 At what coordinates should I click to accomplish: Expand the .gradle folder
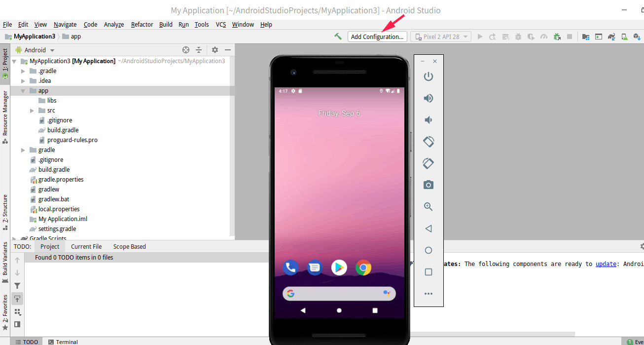pos(23,71)
